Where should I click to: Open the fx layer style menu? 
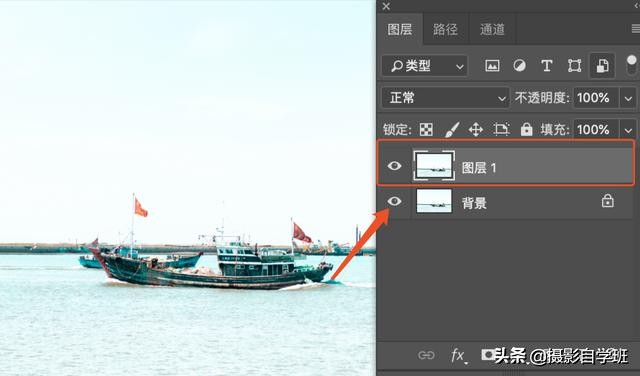[x=459, y=356]
